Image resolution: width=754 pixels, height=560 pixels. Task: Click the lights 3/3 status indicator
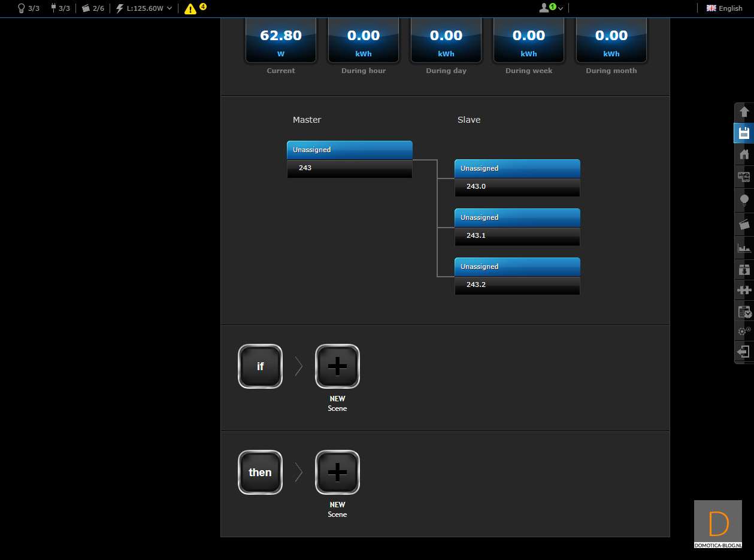(28, 8)
